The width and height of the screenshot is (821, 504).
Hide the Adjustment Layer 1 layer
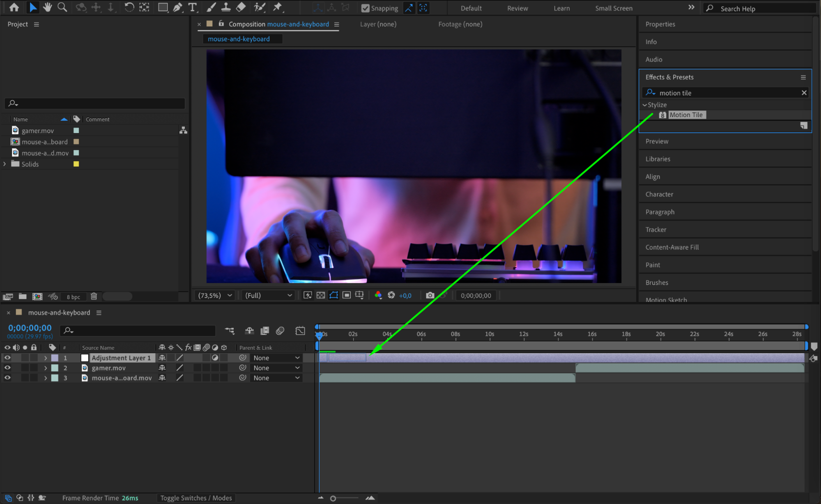[x=7, y=358]
